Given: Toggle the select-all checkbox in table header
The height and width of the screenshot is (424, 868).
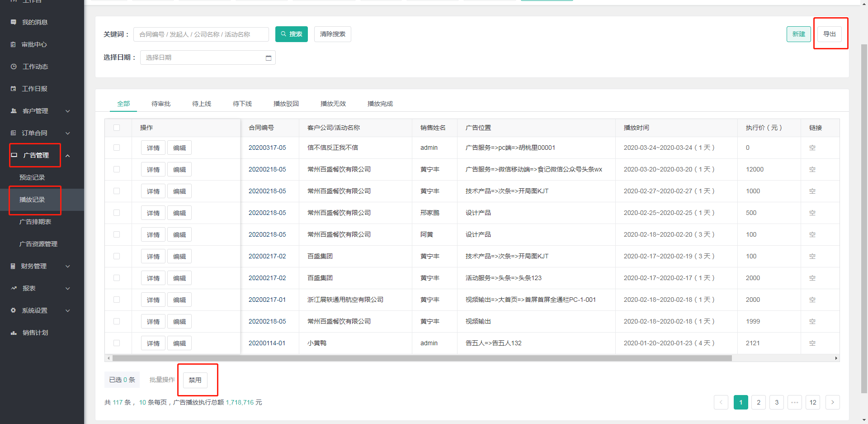Looking at the screenshot, I should 117,128.
